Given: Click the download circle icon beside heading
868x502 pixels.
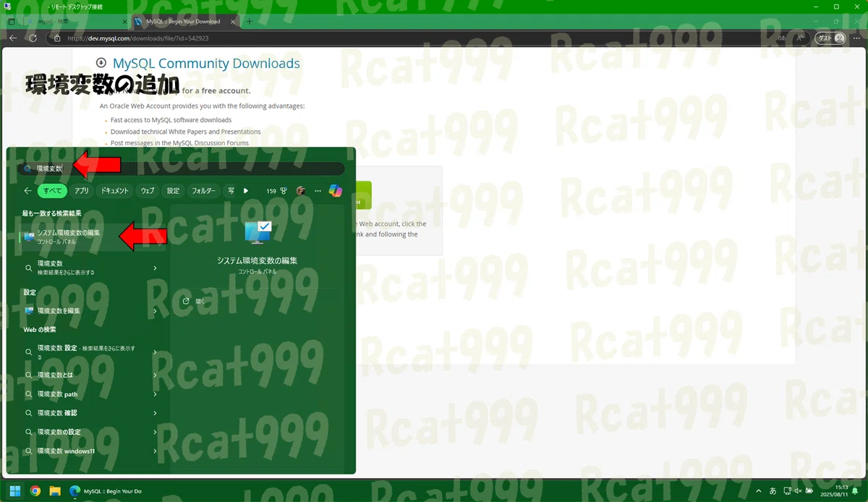Looking at the screenshot, I should pyautogui.click(x=101, y=63).
